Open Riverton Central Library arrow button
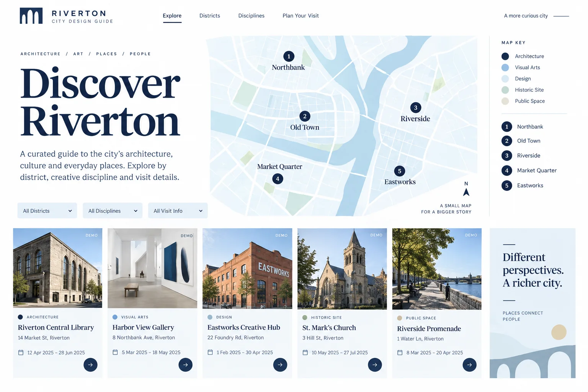This screenshot has width=588, height=392. (90, 365)
